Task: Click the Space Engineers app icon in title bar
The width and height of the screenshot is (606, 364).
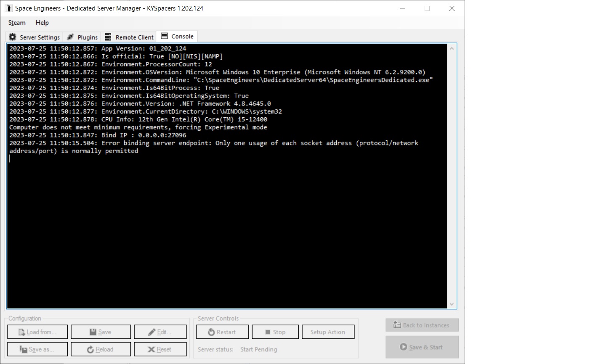Action: point(8,8)
